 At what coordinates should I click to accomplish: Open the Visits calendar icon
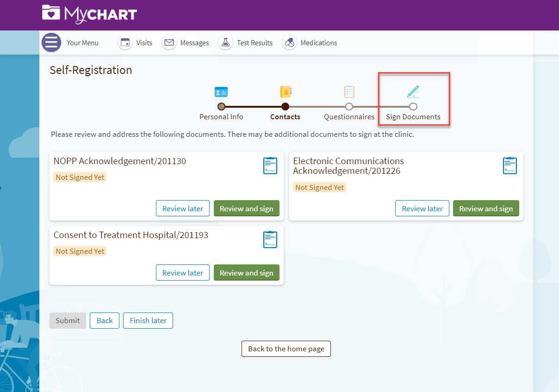pyautogui.click(x=125, y=42)
